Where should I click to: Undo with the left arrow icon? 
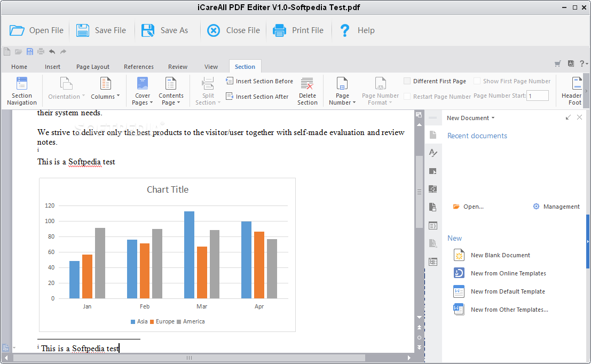(52, 52)
